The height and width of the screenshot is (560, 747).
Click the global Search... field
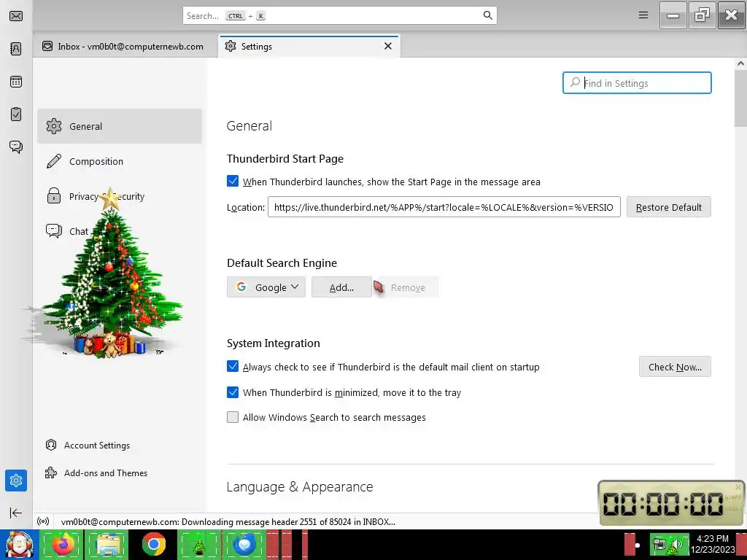click(340, 16)
